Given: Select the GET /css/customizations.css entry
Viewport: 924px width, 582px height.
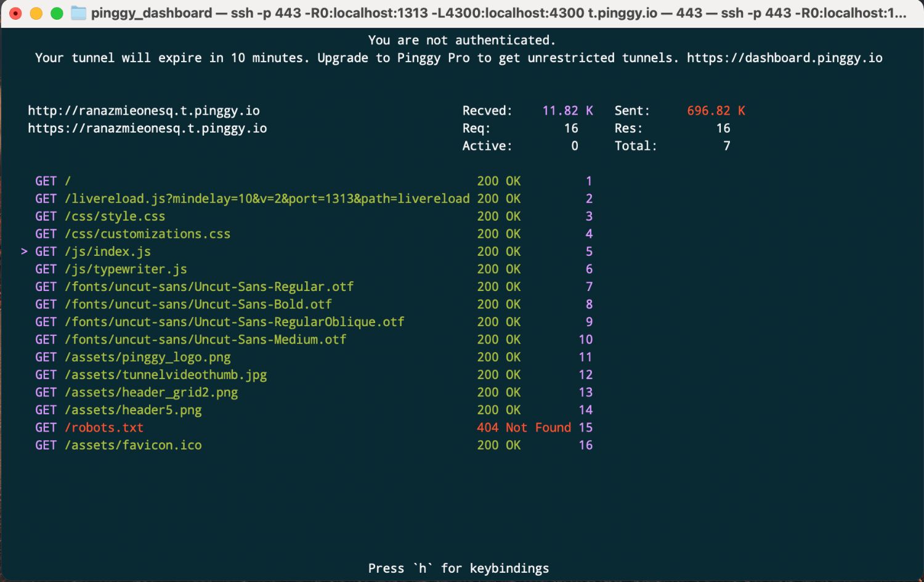Looking at the screenshot, I should pos(132,234).
